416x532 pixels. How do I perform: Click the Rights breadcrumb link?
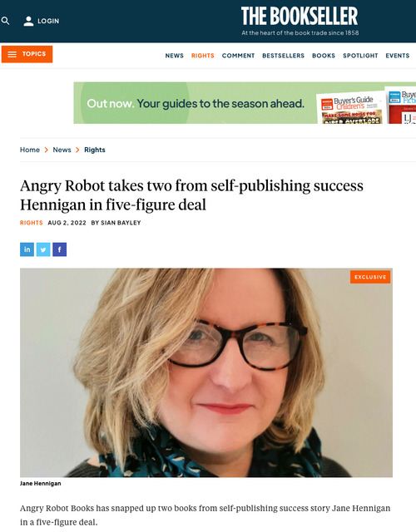(95, 150)
